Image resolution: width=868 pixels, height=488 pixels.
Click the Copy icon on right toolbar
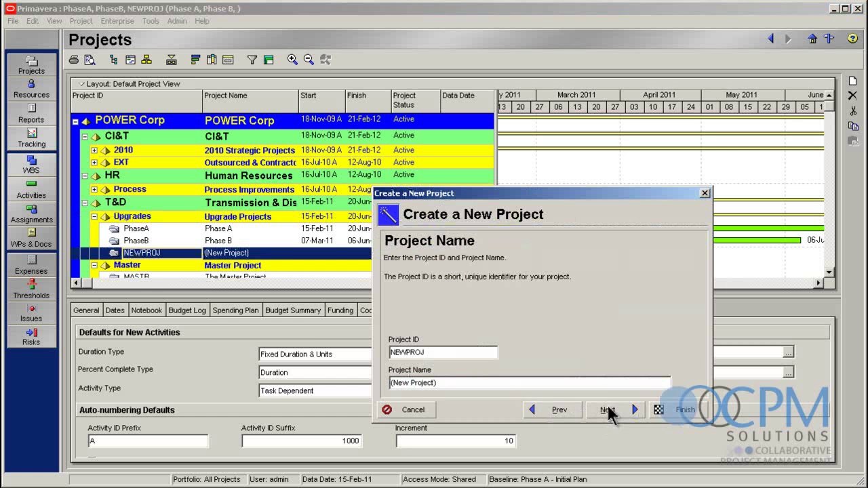pyautogui.click(x=853, y=126)
